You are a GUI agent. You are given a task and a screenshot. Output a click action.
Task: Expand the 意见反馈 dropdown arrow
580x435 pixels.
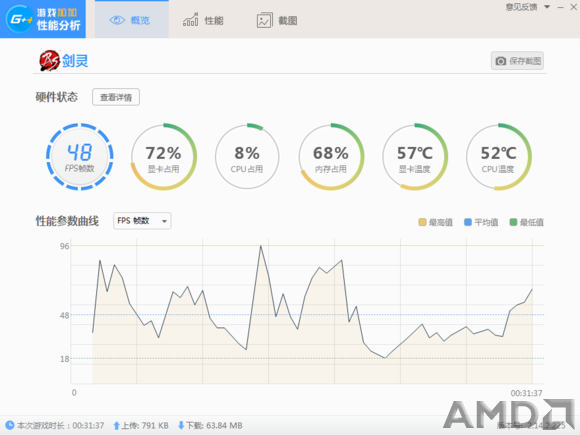[x=547, y=7]
